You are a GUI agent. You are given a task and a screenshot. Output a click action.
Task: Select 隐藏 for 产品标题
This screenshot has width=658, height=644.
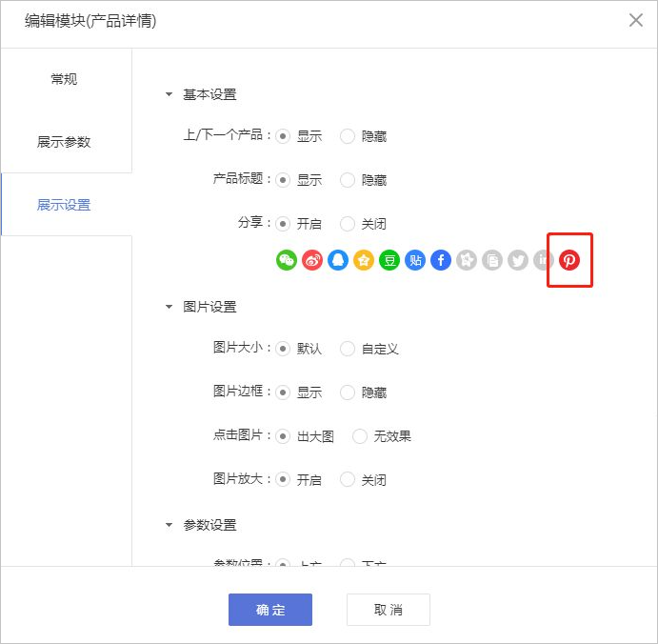(x=347, y=180)
